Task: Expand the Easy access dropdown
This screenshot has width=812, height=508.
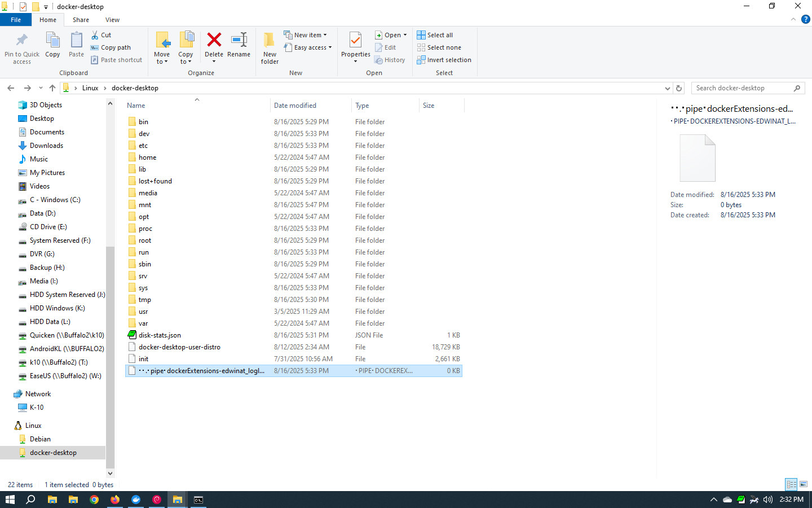Action: pos(308,47)
